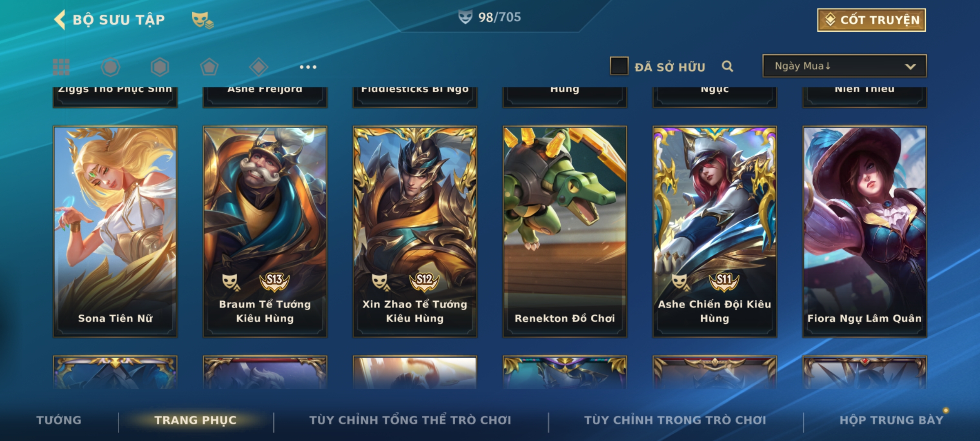Screen dimensions: 980x441
Task: Open the three-dots more filters
Action: [308, 67]
